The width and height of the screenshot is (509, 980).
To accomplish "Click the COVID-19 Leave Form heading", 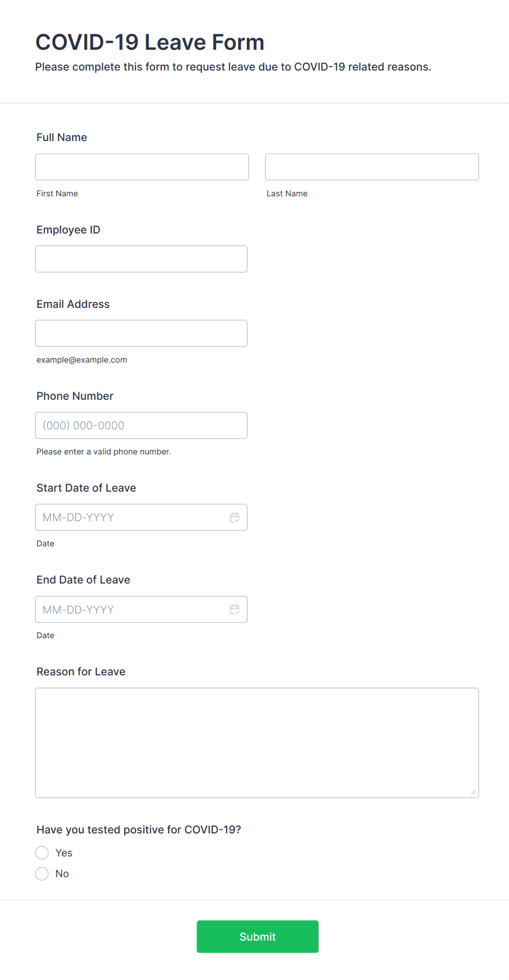I will [150, 42].
